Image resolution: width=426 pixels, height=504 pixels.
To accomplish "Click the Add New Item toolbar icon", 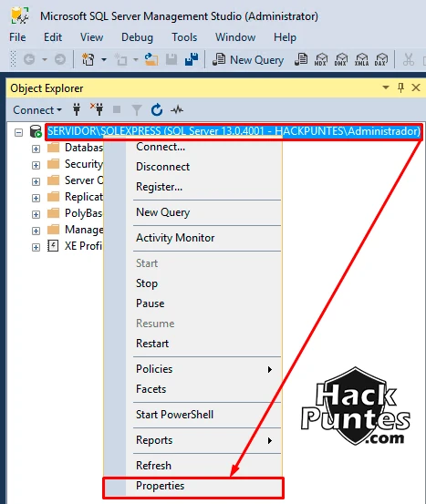I will pos(121,60).
